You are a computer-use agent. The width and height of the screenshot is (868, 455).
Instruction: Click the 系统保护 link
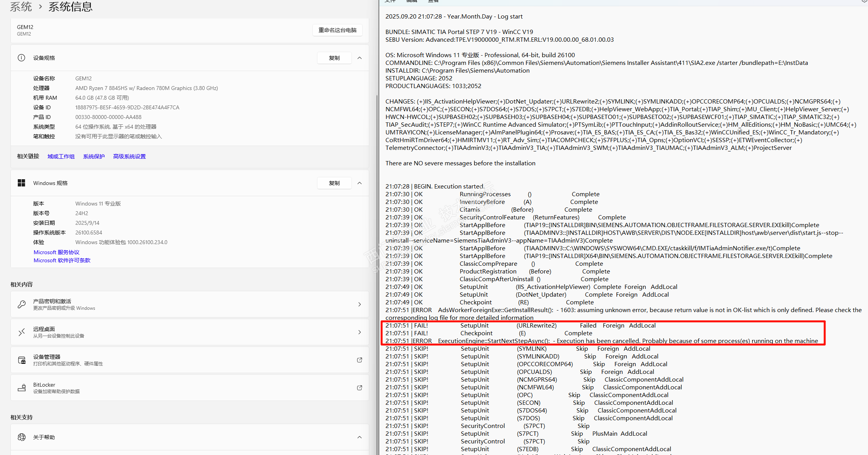click(94, 156)
